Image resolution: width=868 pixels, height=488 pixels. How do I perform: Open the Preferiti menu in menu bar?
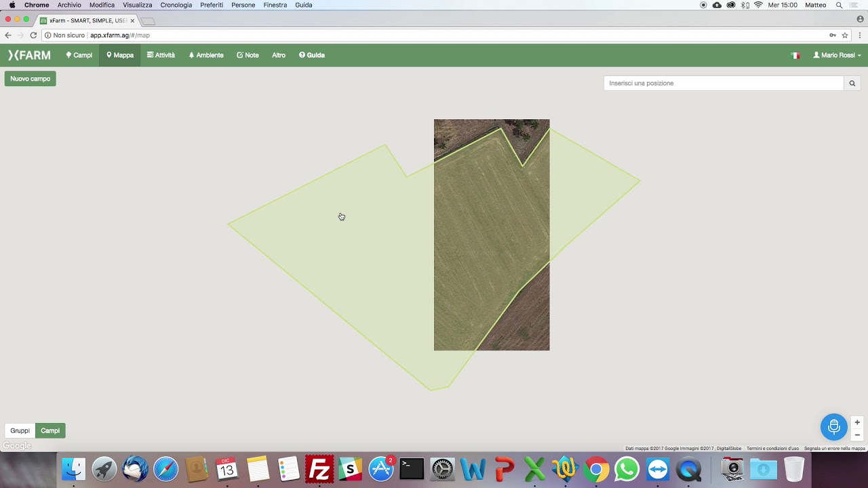[x=212, y=5]
